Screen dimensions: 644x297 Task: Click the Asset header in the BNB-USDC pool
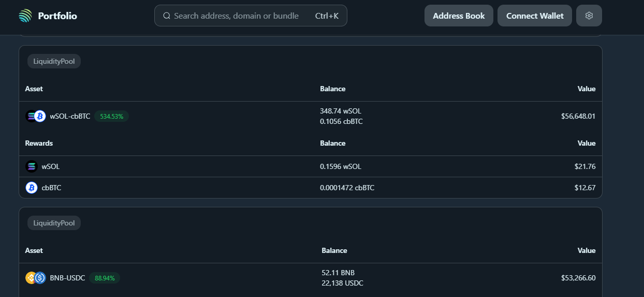[x=34, y=250]
